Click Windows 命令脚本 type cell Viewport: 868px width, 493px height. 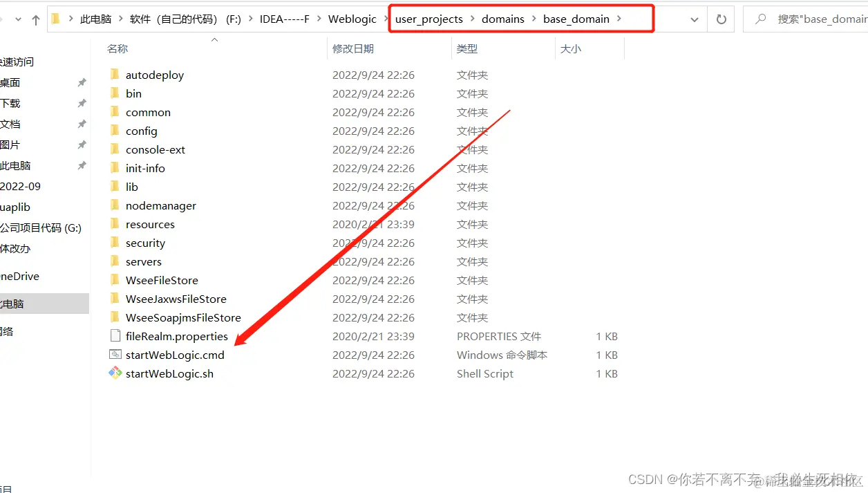pyautogui.click(x=502, y=355)
